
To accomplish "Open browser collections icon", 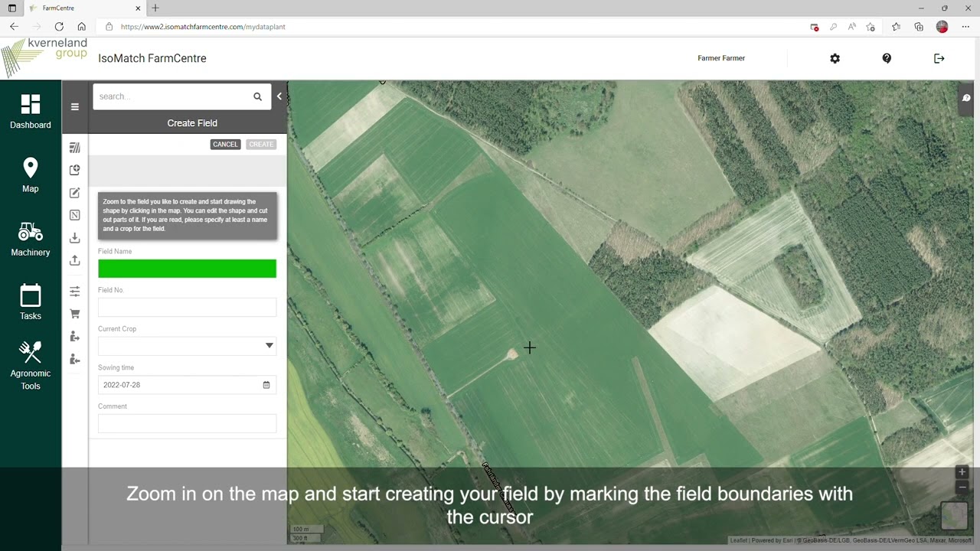I will 919,27.
